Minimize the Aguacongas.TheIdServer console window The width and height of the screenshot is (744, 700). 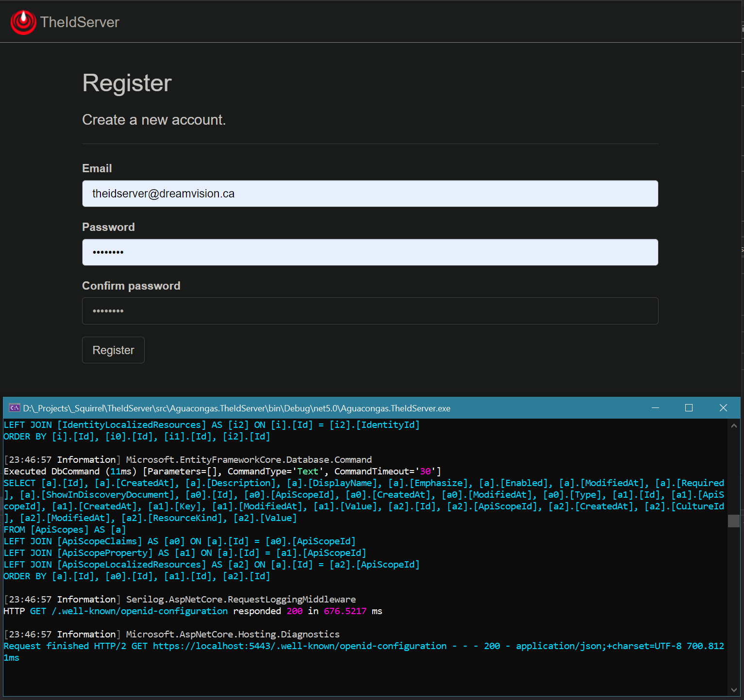655,408
